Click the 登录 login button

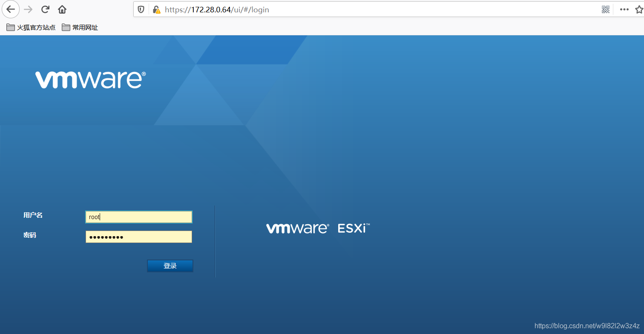coord(170,266)
